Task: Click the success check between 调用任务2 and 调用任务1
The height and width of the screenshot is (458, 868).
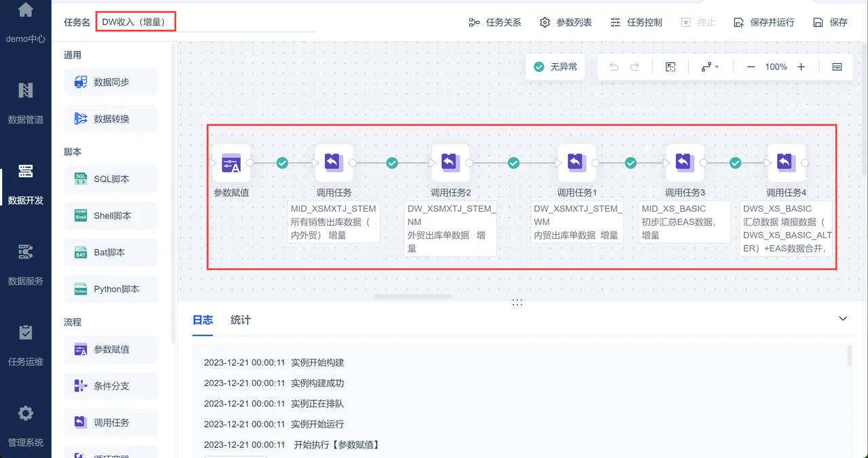Action: [x=513, y=163]
